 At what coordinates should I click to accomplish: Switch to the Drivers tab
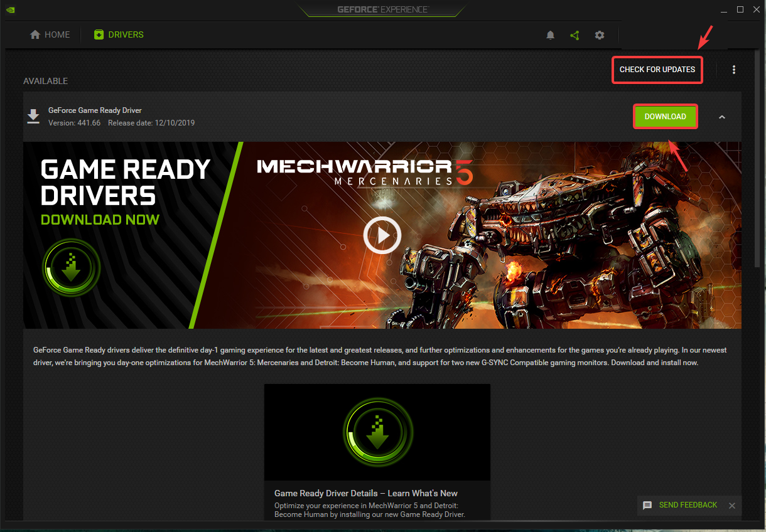119,35
